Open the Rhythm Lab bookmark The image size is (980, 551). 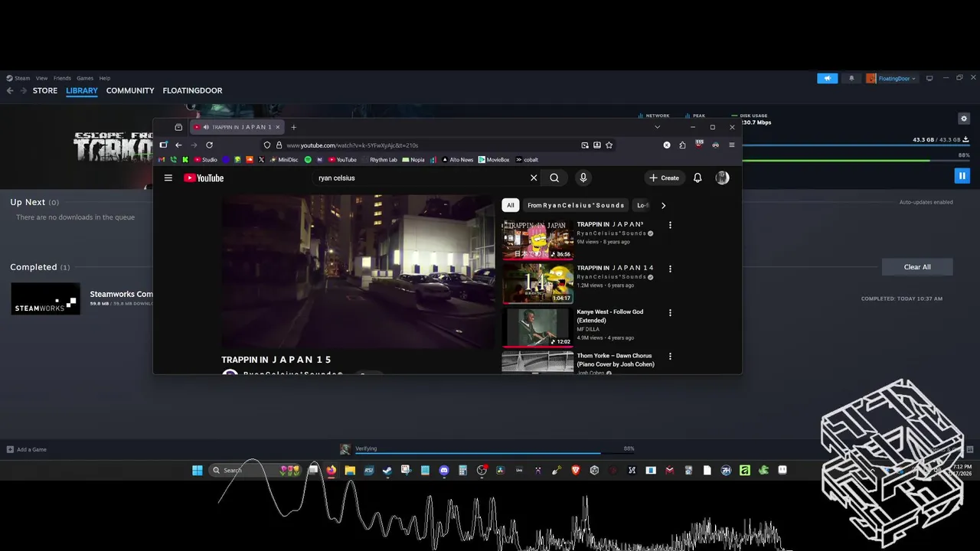click(x=379, y=160)
